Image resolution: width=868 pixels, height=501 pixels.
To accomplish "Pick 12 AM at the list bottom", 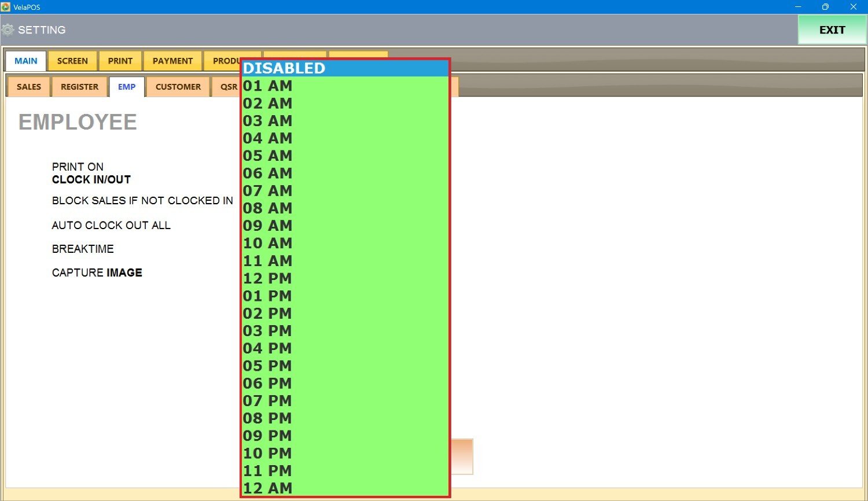I will pos(345,488).
